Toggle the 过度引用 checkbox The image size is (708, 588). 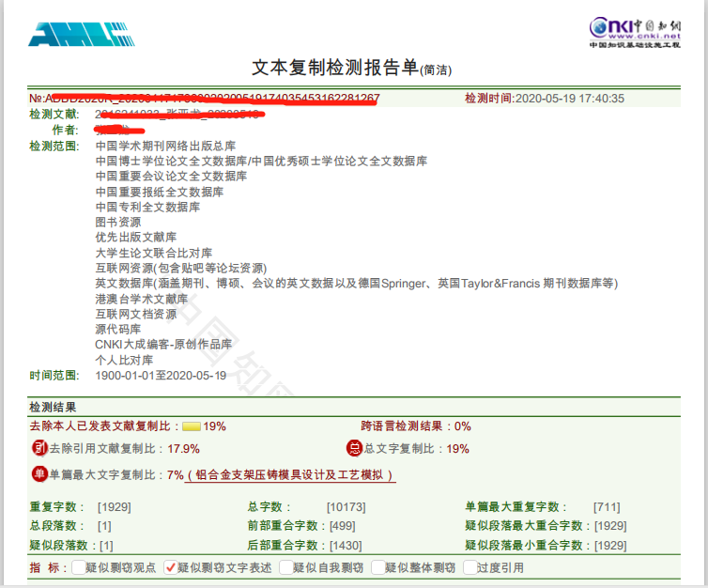tap(469, 567)
